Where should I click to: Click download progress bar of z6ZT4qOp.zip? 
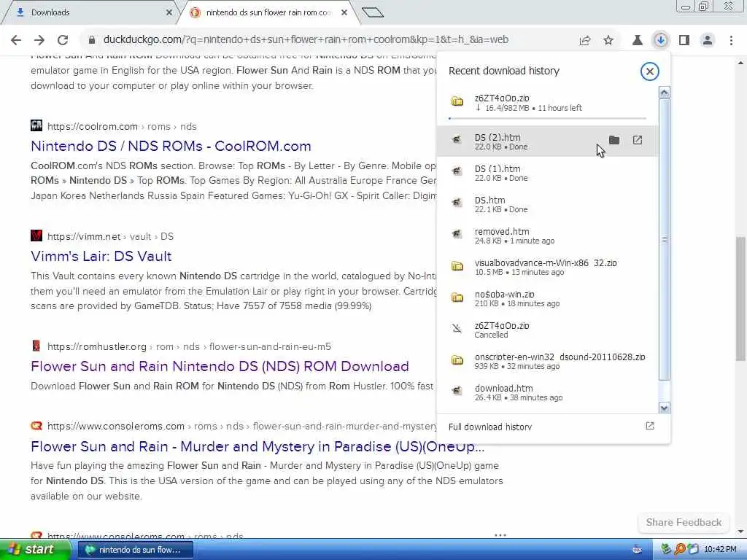point(547,117)
